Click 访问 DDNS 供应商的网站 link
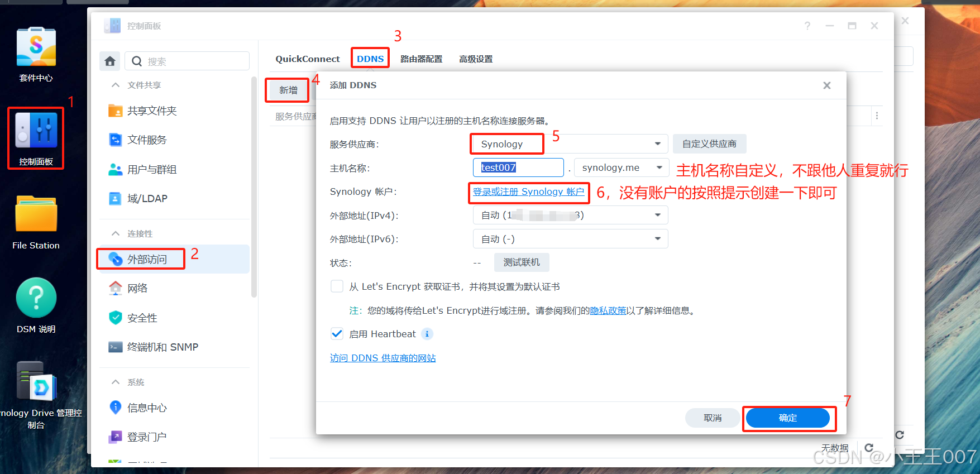980x474 pixels. [383, 358]
